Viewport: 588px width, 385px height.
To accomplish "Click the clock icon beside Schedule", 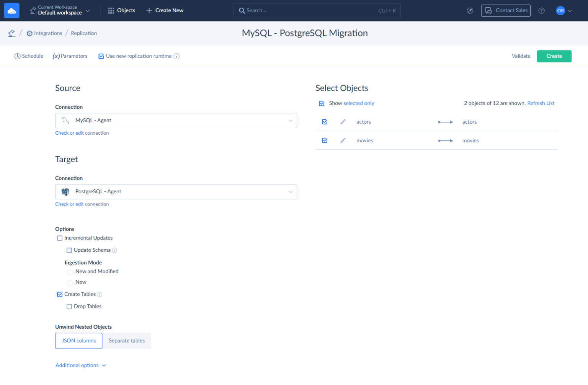I will pyautogui.click(x=17, y=56).
